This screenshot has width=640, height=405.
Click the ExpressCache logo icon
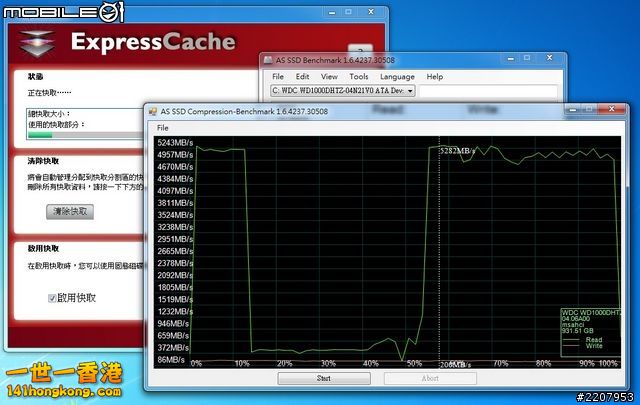tap(36, 44)
